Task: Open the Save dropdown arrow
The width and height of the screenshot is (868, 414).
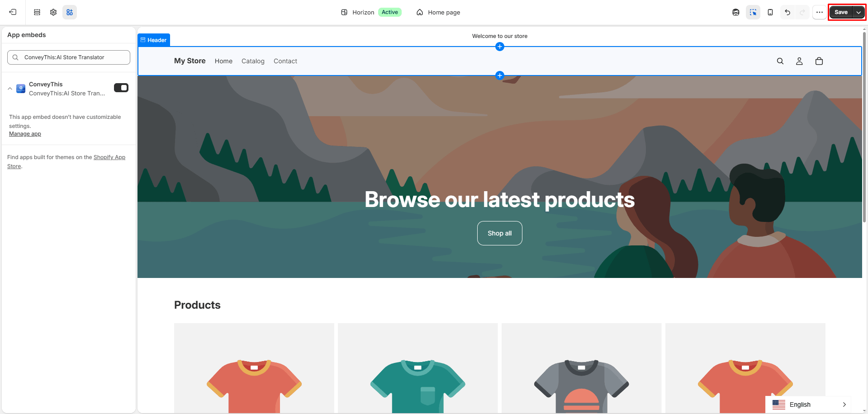Action: pyautogui.click(x=859, y=12)
